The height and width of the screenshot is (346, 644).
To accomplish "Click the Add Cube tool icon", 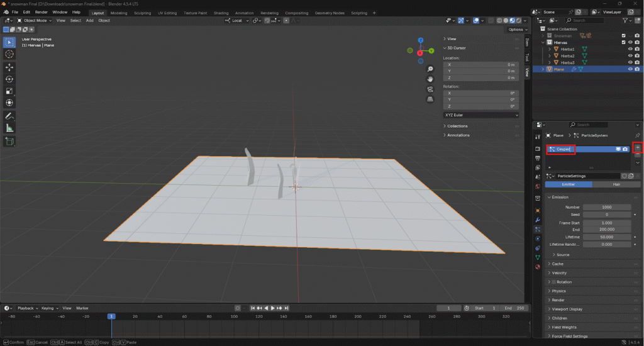I will (x=9, y=142).
